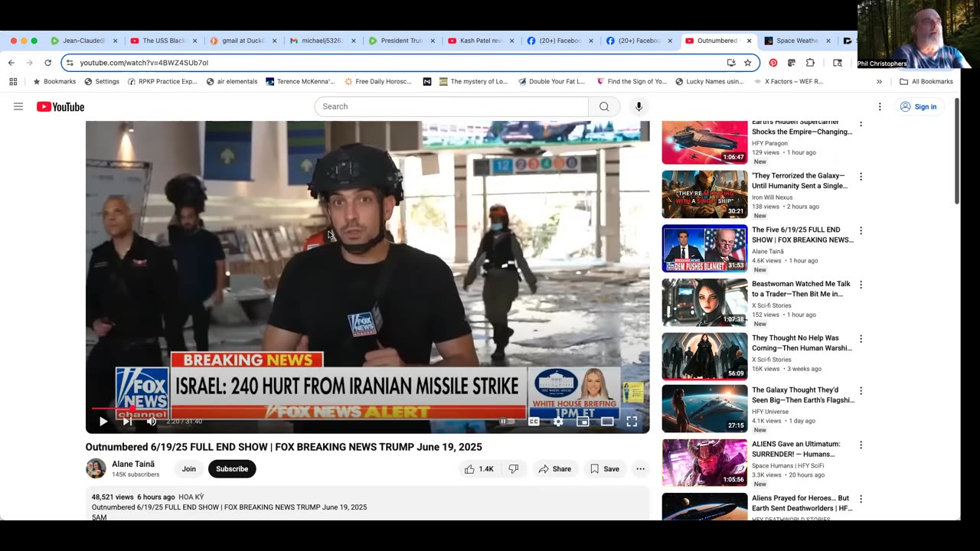This screenshot has width=980, height=551.
Task: Go back in browser history
Action: click(x=11, y=63)
